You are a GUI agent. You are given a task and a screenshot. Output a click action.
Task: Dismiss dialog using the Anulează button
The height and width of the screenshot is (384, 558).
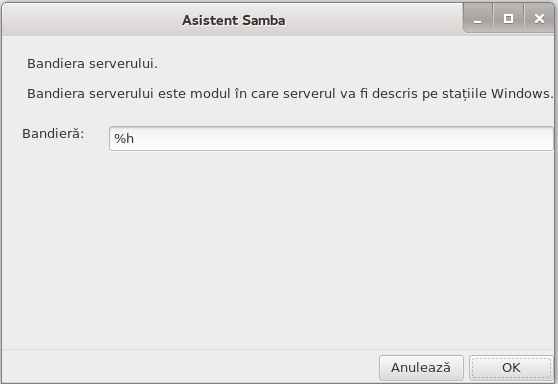(x=421, y=368)
